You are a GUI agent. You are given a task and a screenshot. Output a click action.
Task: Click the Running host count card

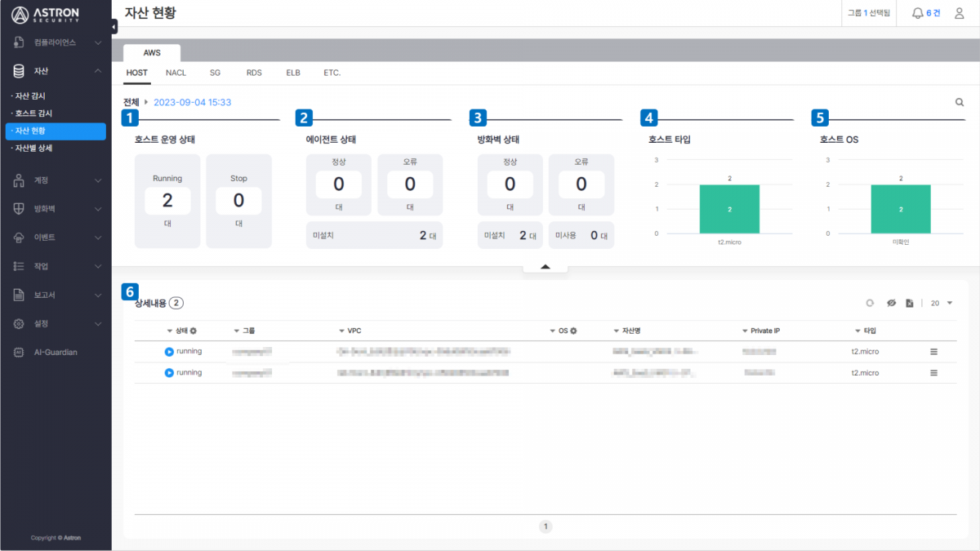tap(167, 201)
